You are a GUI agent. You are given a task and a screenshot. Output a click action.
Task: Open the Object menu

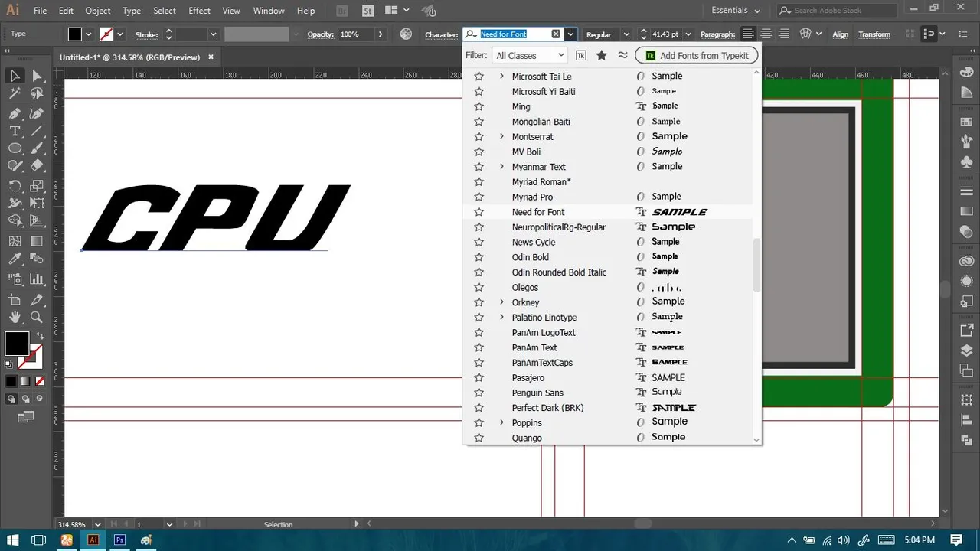pyautogui.click(x=97, y=11)
